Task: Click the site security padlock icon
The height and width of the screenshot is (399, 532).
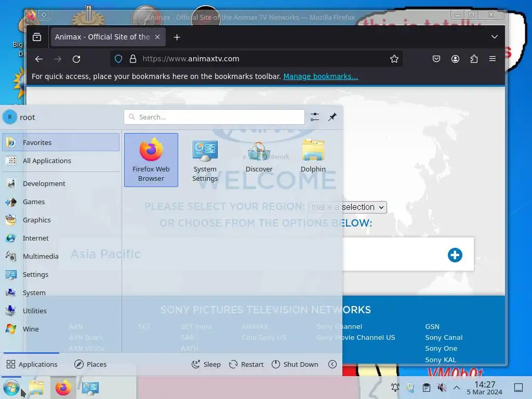Action: pyautogui.click(x=133, y=59)
